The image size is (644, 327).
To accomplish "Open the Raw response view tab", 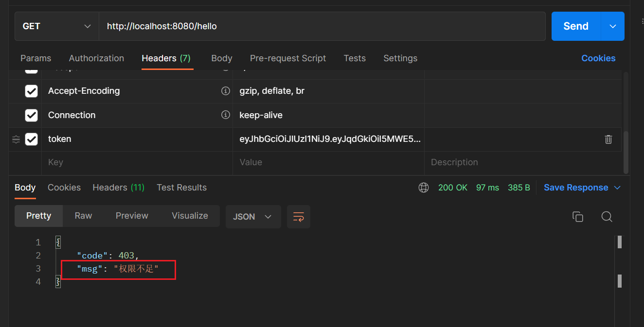I will tap(83, 216).
